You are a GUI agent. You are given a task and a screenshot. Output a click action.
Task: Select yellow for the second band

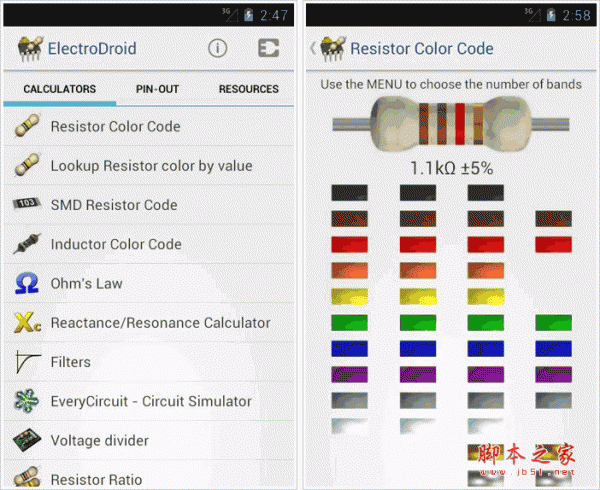click(x=418, y=296)
